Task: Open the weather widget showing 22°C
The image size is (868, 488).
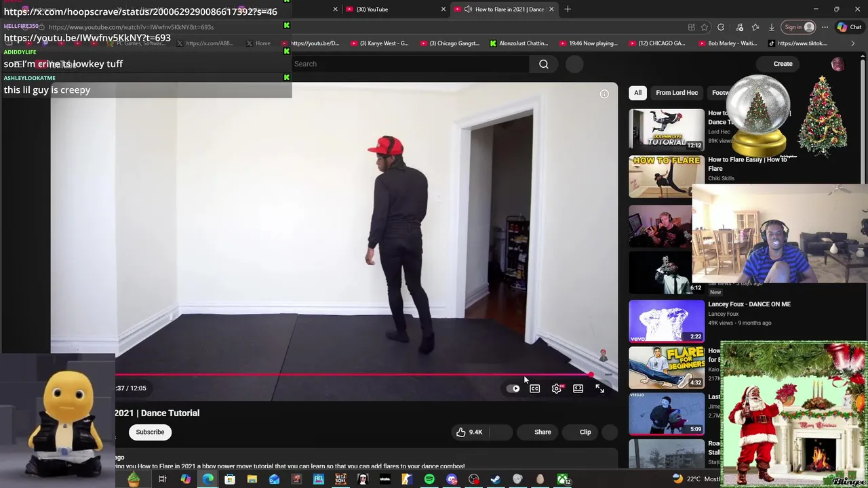Action: (x=696, y=479)
